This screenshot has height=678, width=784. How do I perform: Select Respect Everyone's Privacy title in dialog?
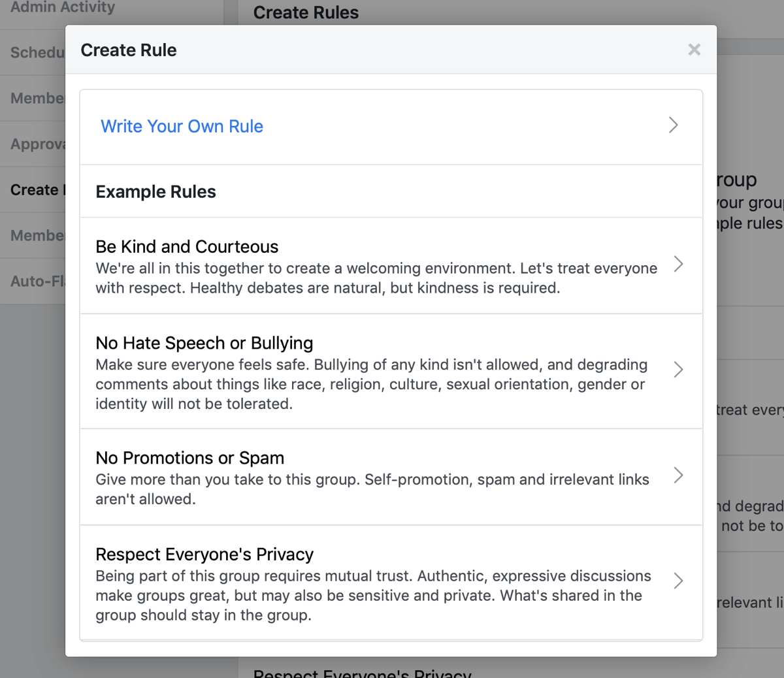pos(204,554)
